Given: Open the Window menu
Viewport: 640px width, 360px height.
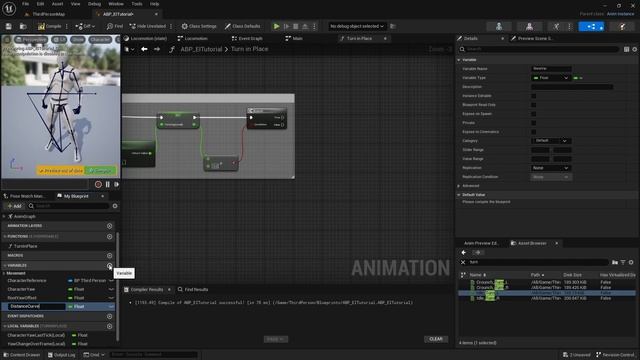Looking at the screenshot, I should tap(116, 4).
